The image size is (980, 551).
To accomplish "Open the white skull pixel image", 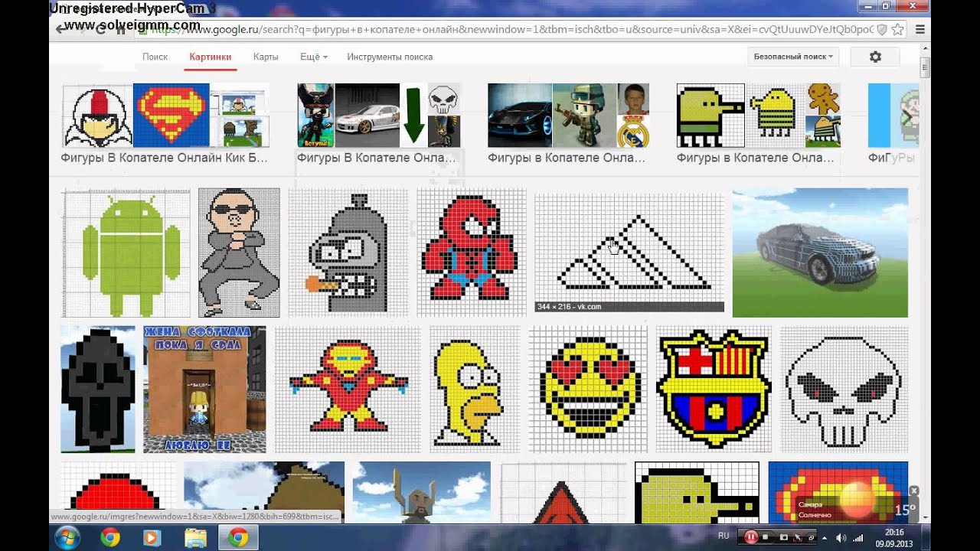I will 844,390.
